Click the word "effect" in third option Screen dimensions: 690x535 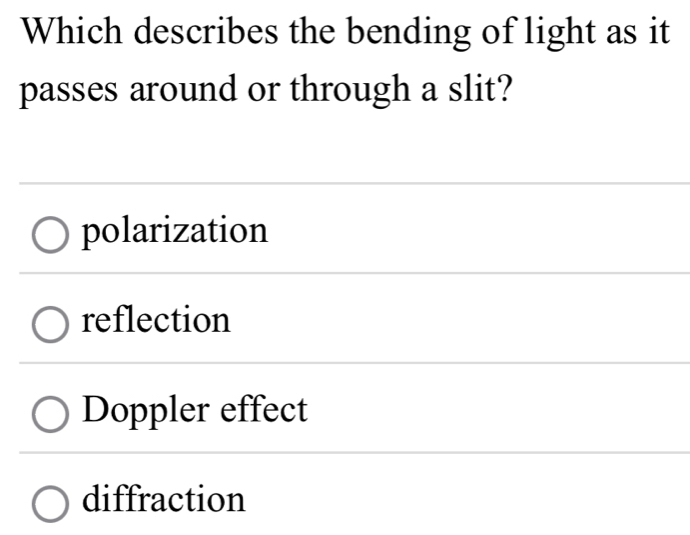point(264,409)
